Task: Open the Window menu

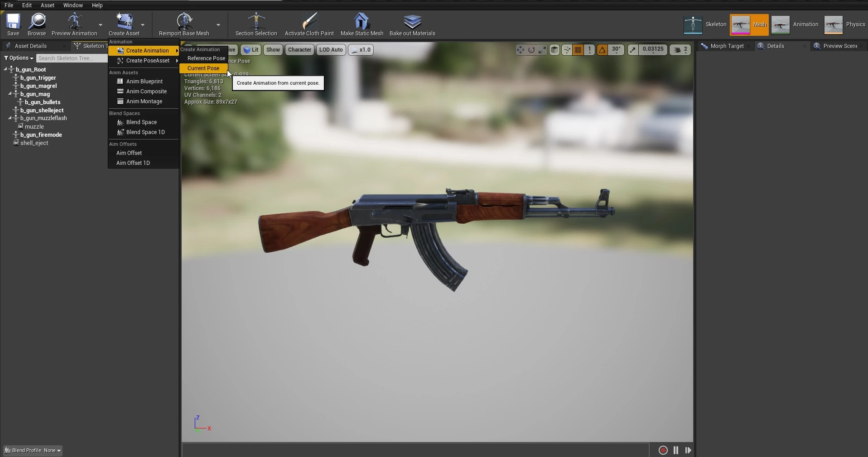Action: pos(73,5)
